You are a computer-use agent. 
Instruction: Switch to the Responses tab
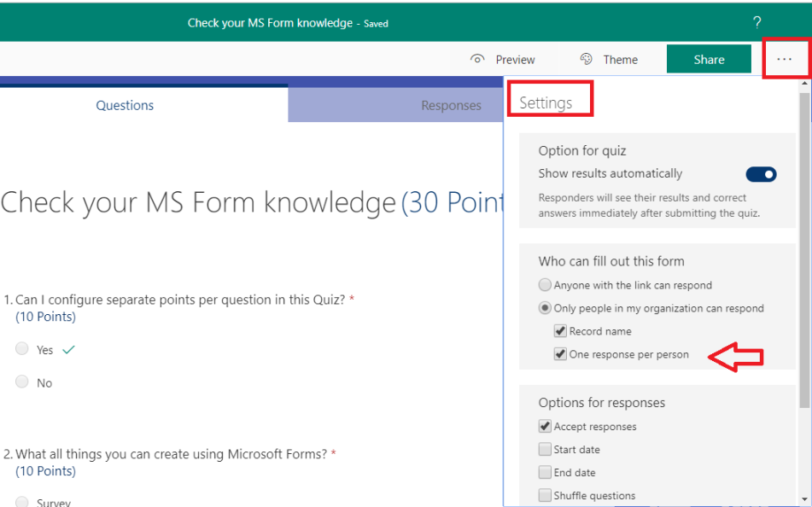pyautogui.click(x=451, y=105)
